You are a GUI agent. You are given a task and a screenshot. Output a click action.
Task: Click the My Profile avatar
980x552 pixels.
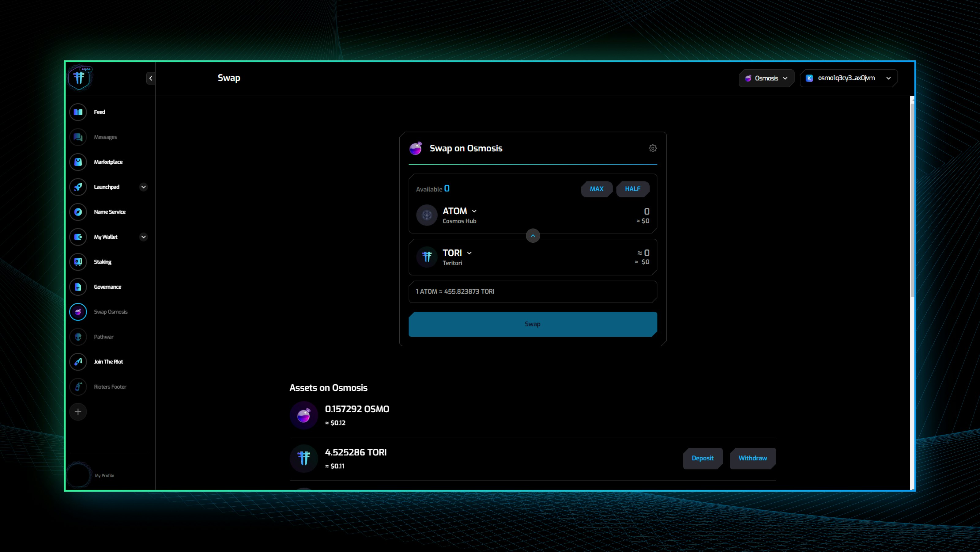79,475
